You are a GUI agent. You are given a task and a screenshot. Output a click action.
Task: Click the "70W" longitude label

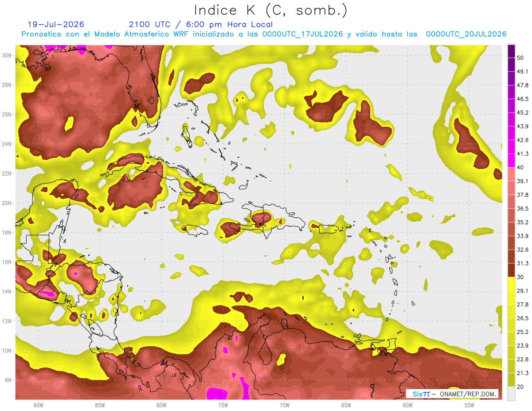click(x=285, y=406)
